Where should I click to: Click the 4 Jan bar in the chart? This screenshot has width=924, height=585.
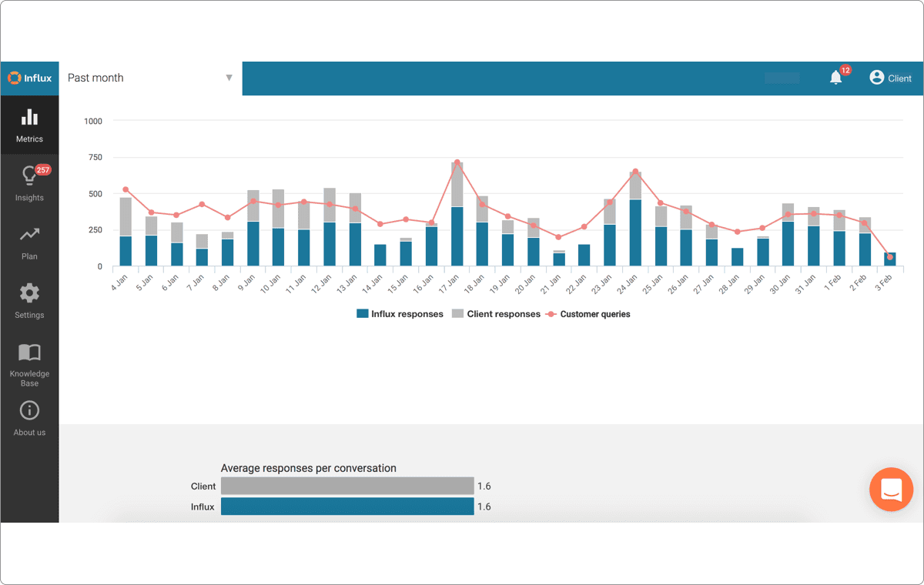point(126,232)
